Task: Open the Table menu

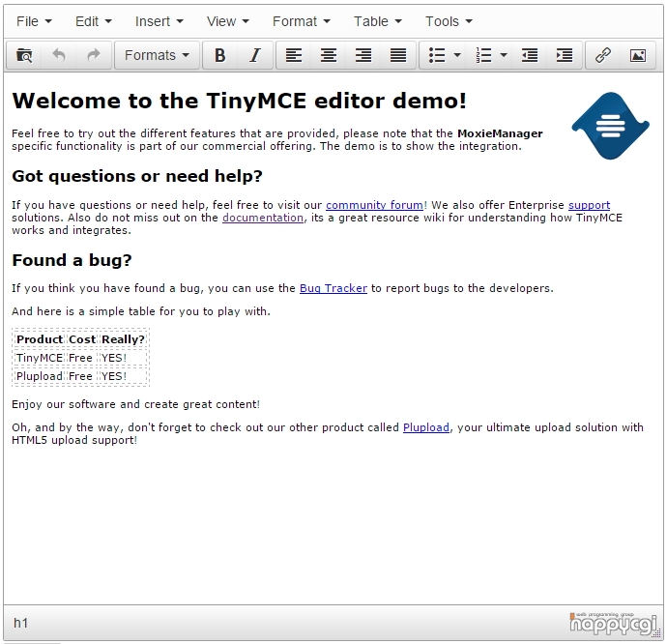Action: pyautogui.click(x=378, y=21)
